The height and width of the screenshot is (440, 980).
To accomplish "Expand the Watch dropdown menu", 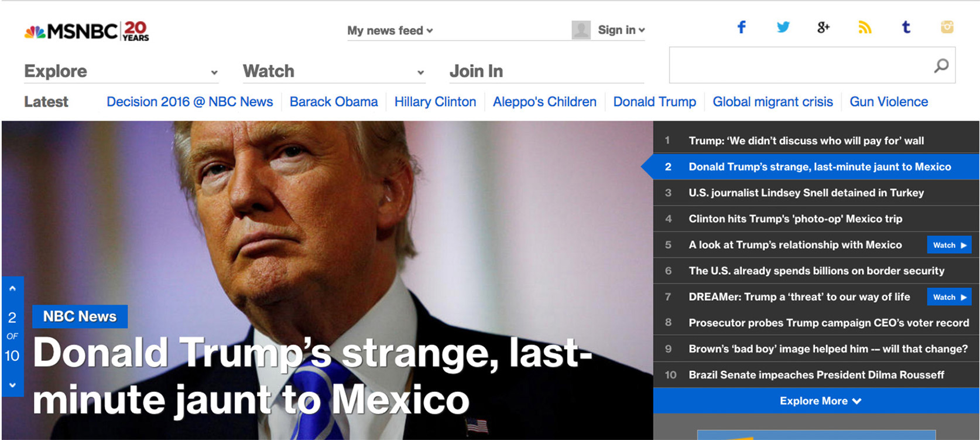I will (x=334, y=71).
